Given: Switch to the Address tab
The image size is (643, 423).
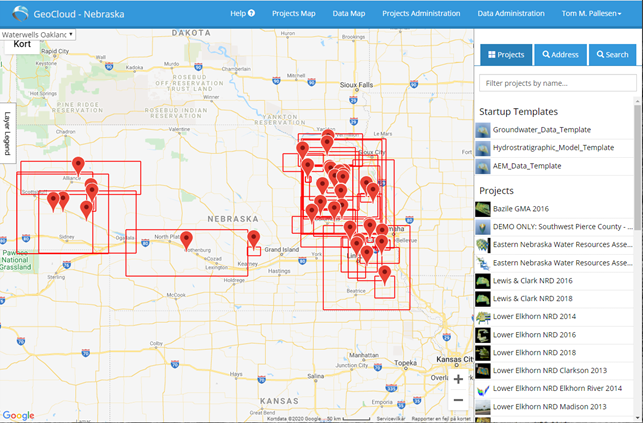Looking at the screenshot, I should tap(560, 55).
